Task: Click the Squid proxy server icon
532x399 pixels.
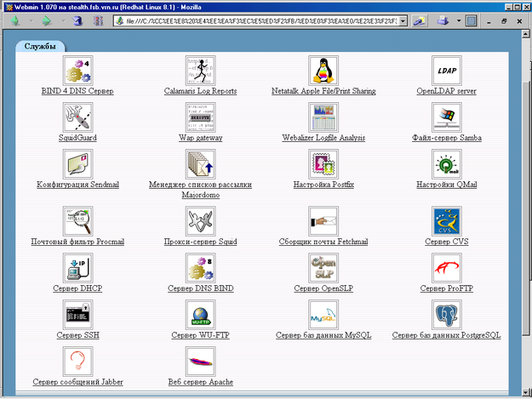Action: [201, 221]
